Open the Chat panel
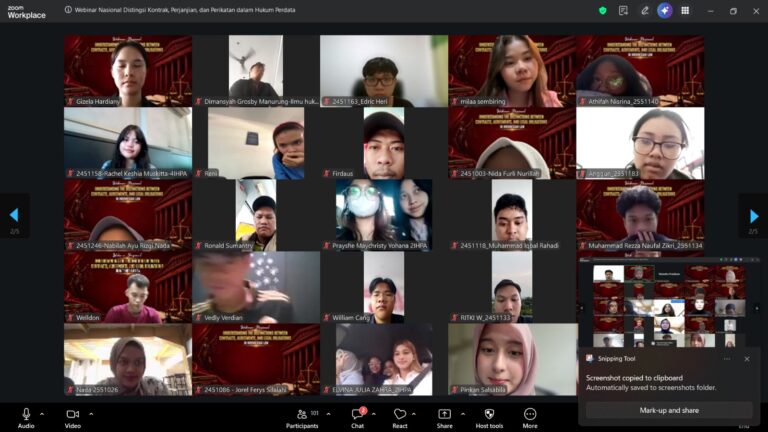768x432 pixels. point(358,418)
